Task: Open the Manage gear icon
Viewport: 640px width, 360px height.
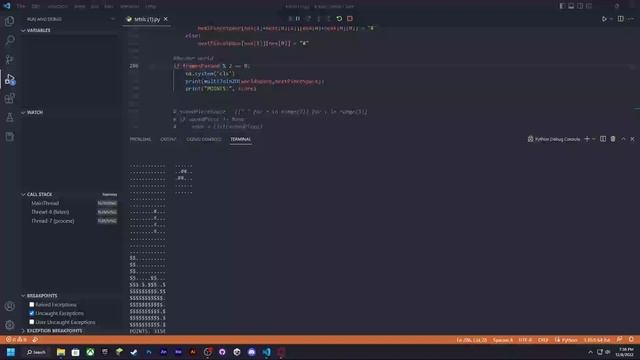Action: 9,325
